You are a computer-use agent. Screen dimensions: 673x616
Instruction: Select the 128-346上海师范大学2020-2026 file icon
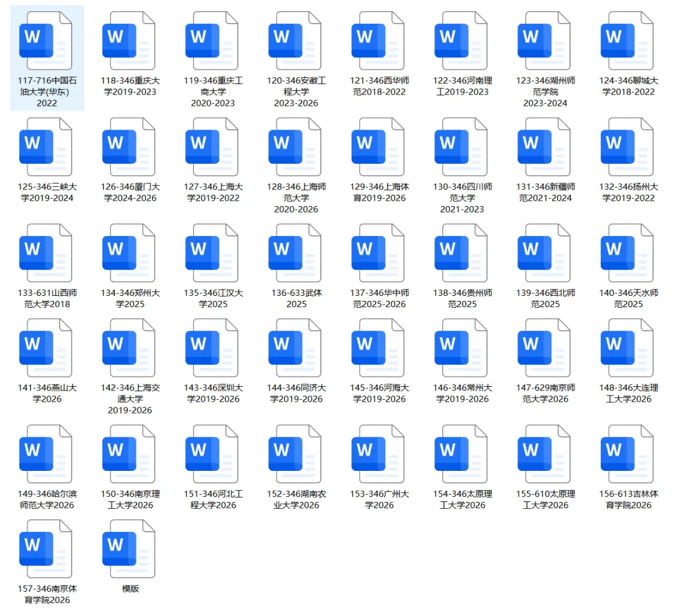(x=295, y=147)
